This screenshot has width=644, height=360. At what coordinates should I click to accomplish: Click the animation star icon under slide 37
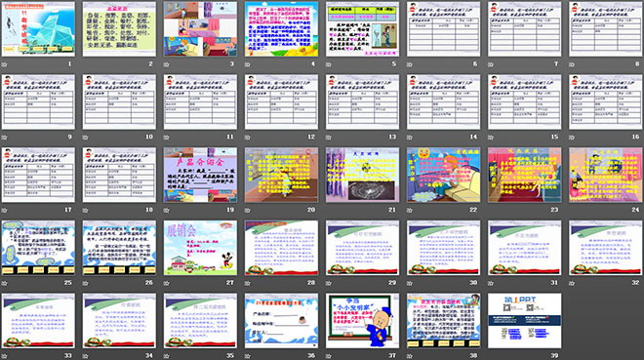(x=329, y=356)
